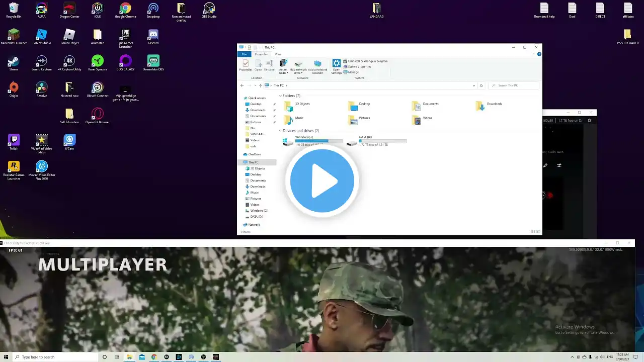This screenshot has width=644, height=362.
Task: Select the Origin desktop icon
Action: [x=14, y=89]
